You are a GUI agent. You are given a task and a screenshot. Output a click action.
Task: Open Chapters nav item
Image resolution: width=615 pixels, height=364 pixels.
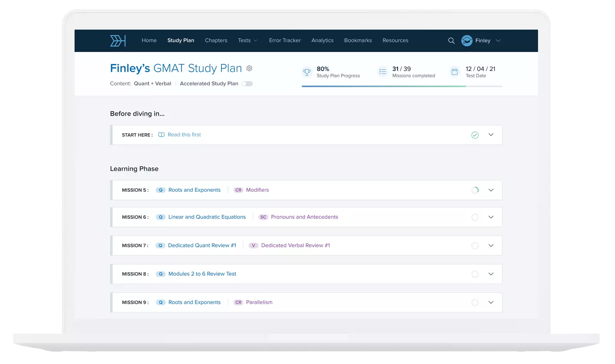coord(216,41)
